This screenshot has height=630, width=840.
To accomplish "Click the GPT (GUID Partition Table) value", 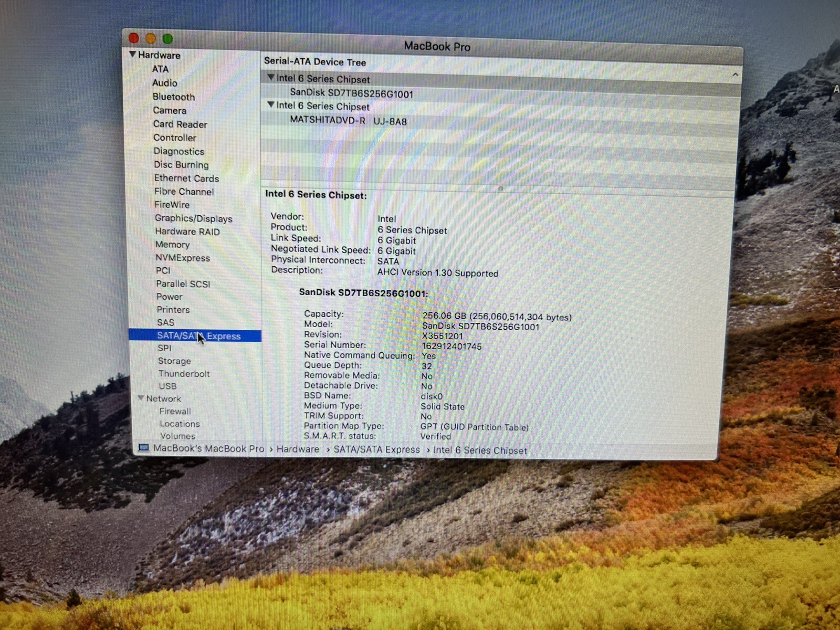I will tap(474, 427).
